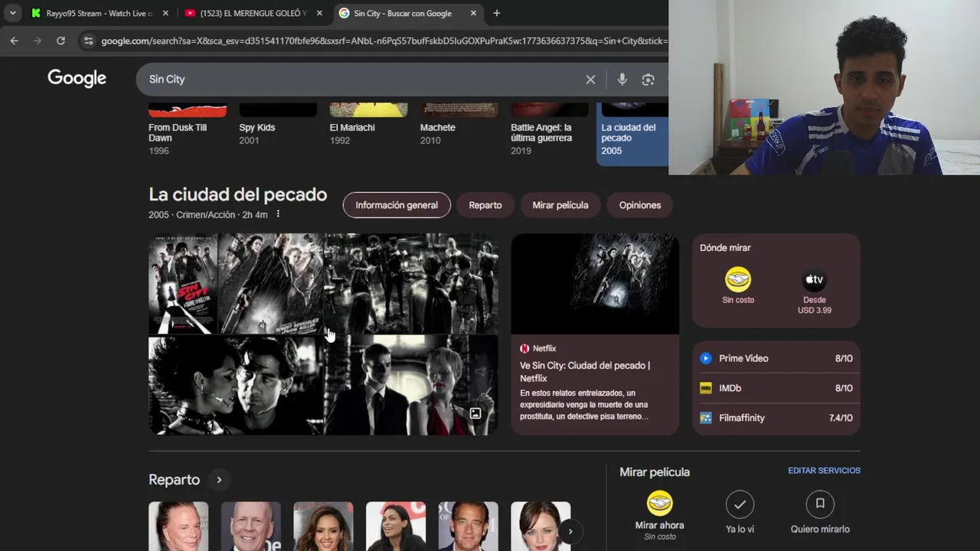The height and width of the screenshot is (551, 980).
Task: Watch free via yellow Sin costo icon
Action: [738, 280]
